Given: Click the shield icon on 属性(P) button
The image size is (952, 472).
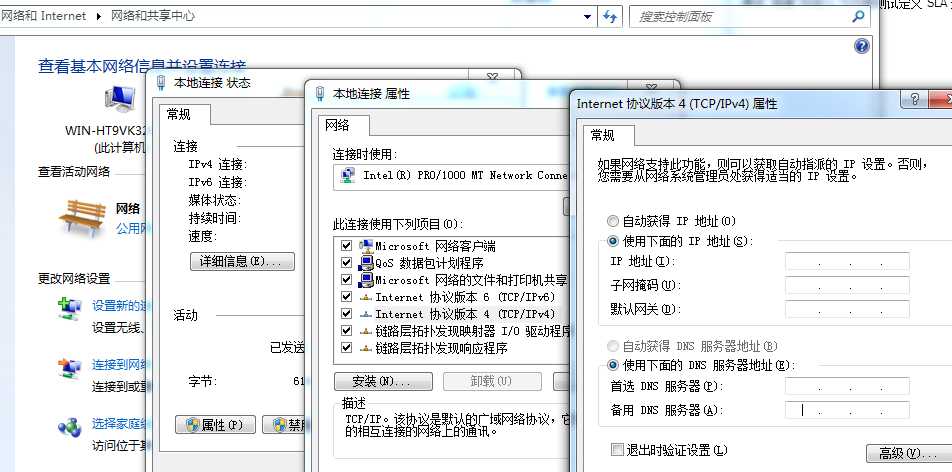Looking at the screenshot, I should (x=192, y=425).
